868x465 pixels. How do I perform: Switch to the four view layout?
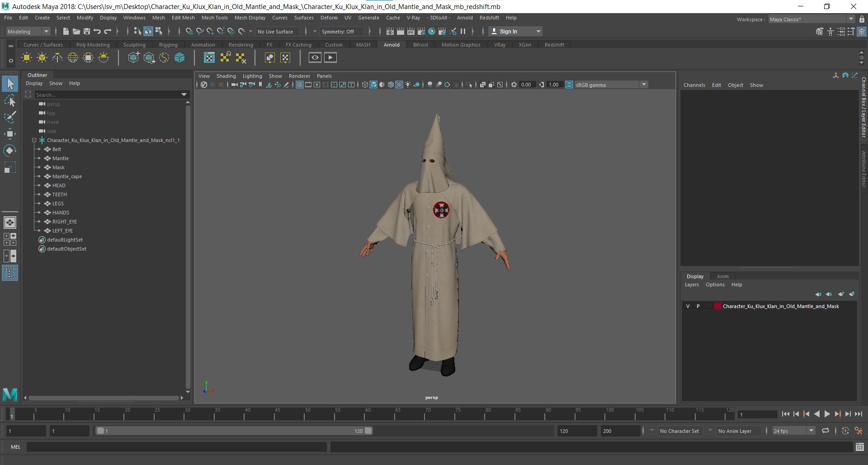click(x=10, y=239)
